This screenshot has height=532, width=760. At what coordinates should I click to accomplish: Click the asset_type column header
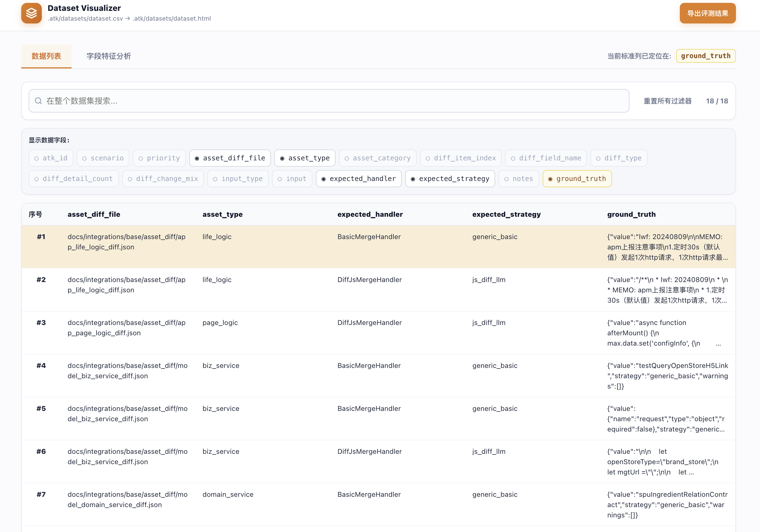223,214
